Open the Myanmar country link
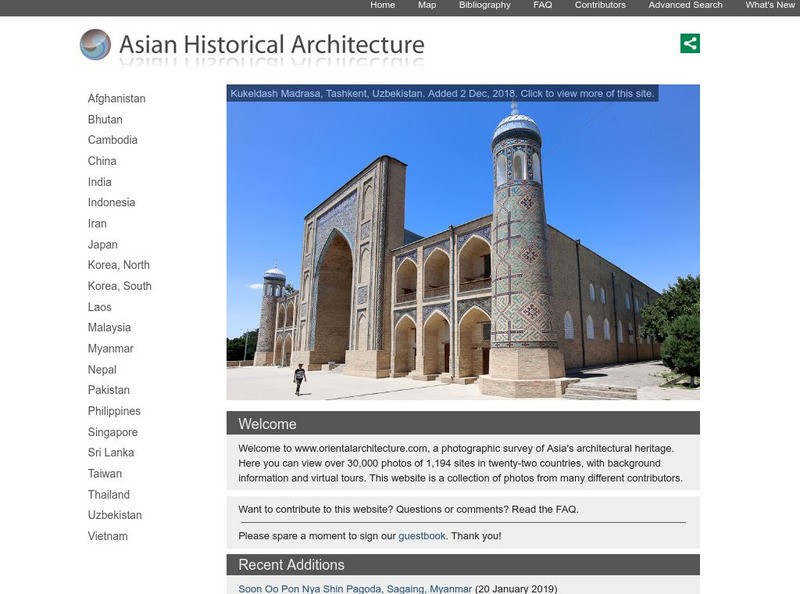 click(x=110, y=349)
